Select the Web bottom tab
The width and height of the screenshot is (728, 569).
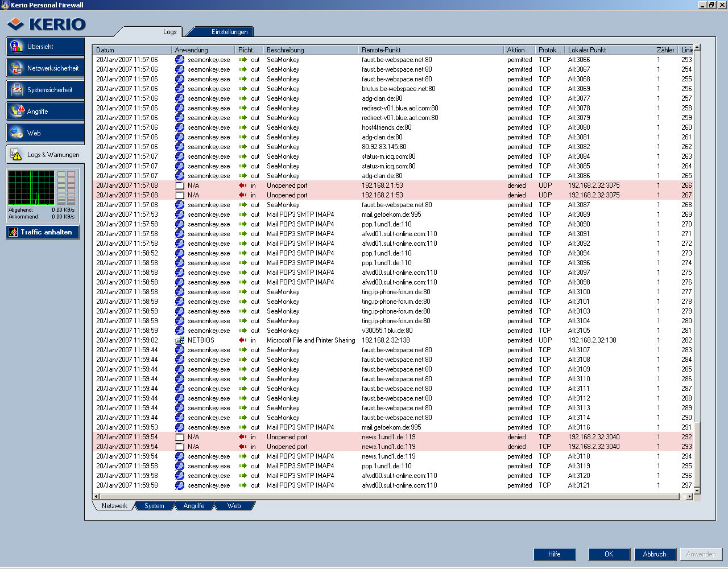click(x=234, y=506)
